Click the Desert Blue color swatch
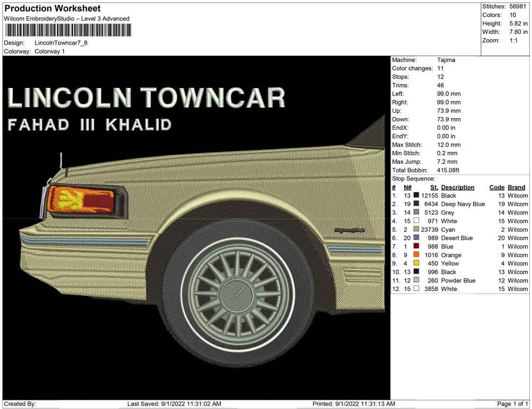Screen dimensions: 532x409 click(x=416, y=238)
